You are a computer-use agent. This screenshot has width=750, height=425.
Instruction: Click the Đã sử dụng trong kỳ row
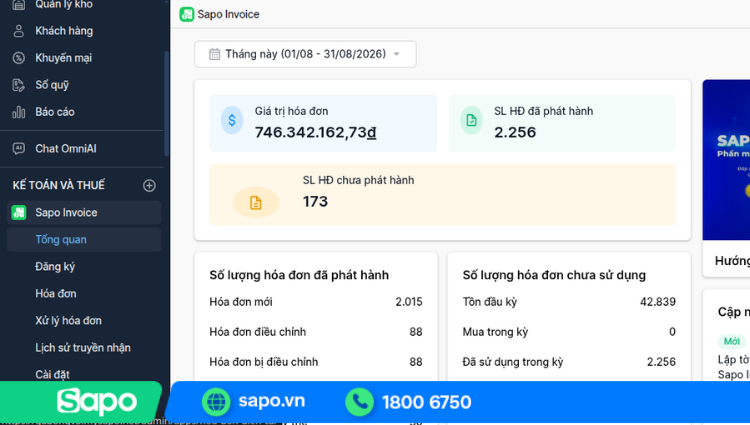pos(569,362)
